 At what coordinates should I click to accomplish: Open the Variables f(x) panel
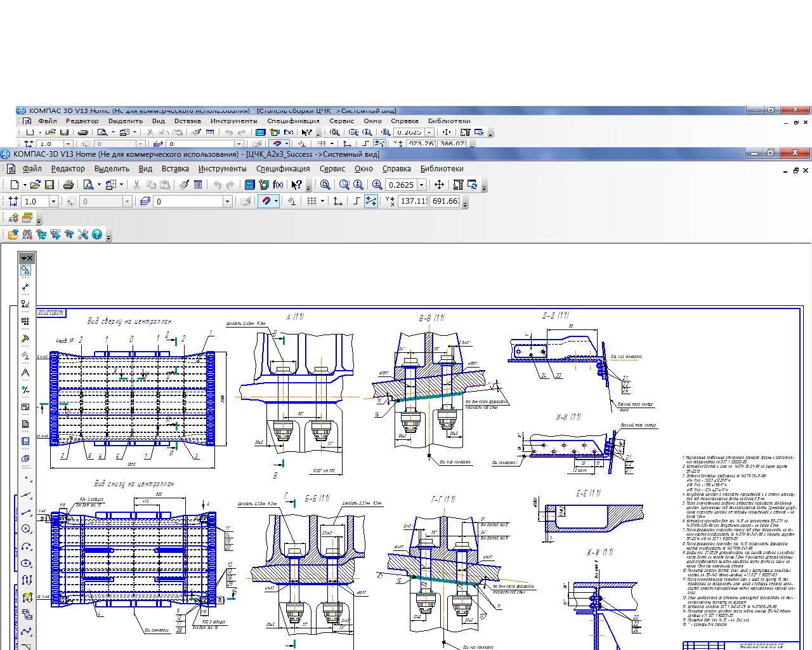pyautogui.click(x=278, y=185)
